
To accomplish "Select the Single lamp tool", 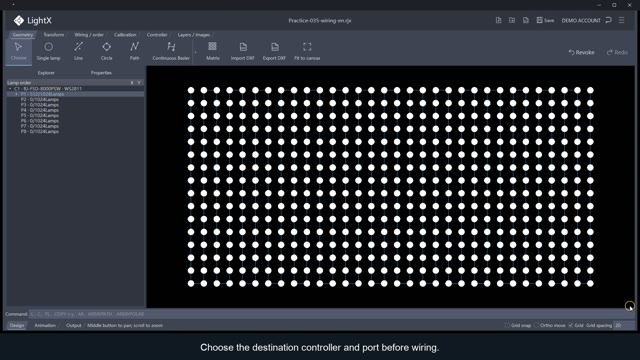I will 48,51.
